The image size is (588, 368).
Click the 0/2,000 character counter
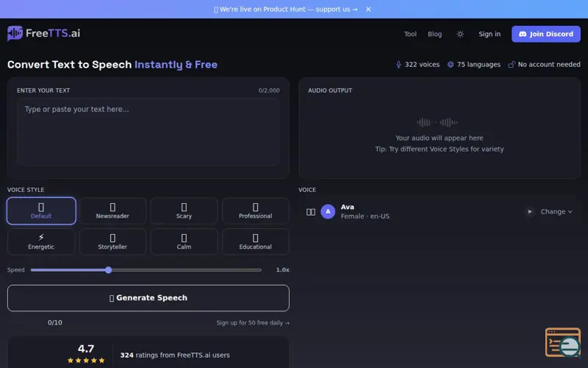point(269,91)
